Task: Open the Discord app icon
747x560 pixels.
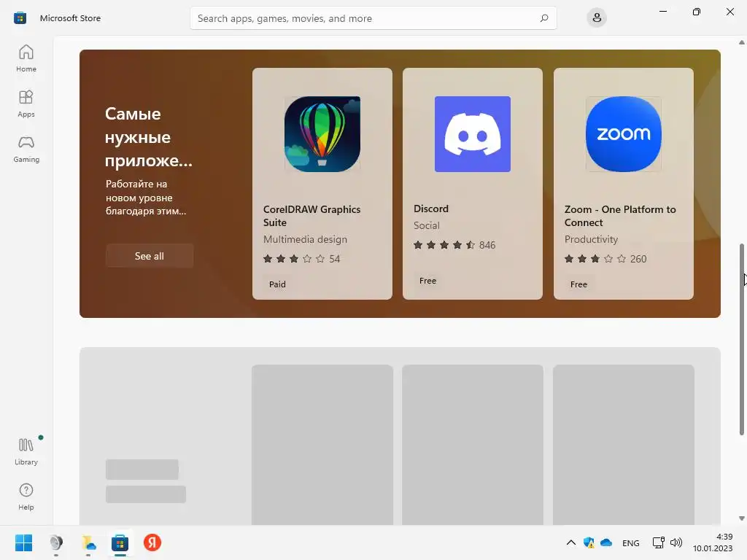Action: click(473, 134)
